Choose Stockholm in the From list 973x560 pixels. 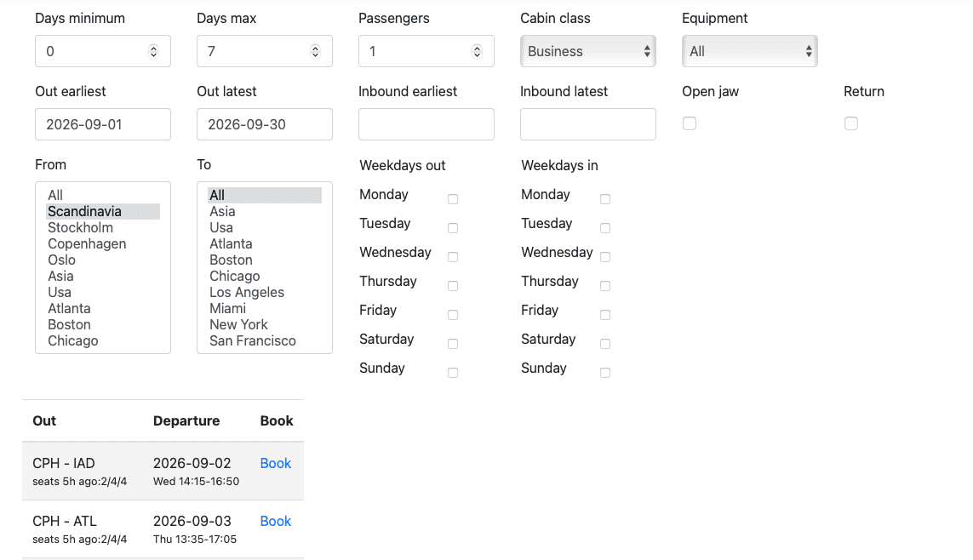pyautogui.click(x=80, y=227)
